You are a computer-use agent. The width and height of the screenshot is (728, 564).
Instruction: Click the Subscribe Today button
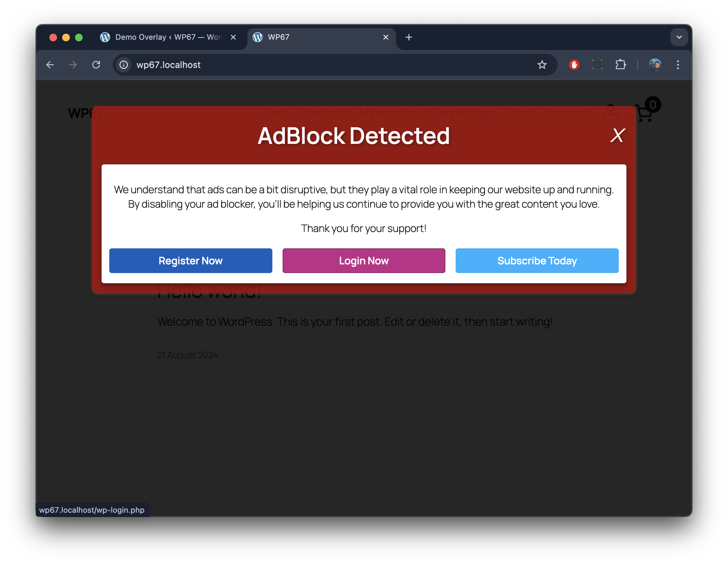[x=537, y=261]
